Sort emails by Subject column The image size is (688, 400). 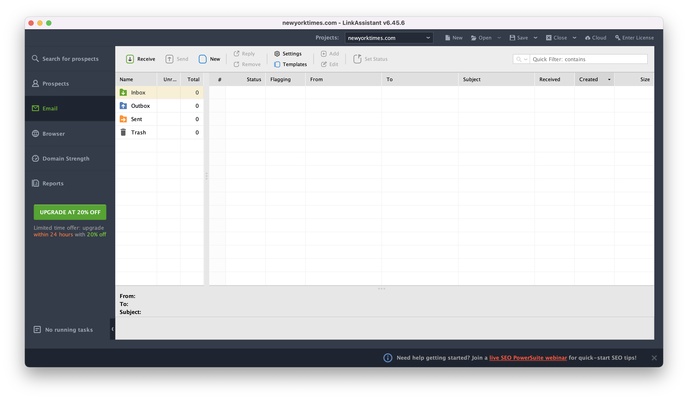496,79
